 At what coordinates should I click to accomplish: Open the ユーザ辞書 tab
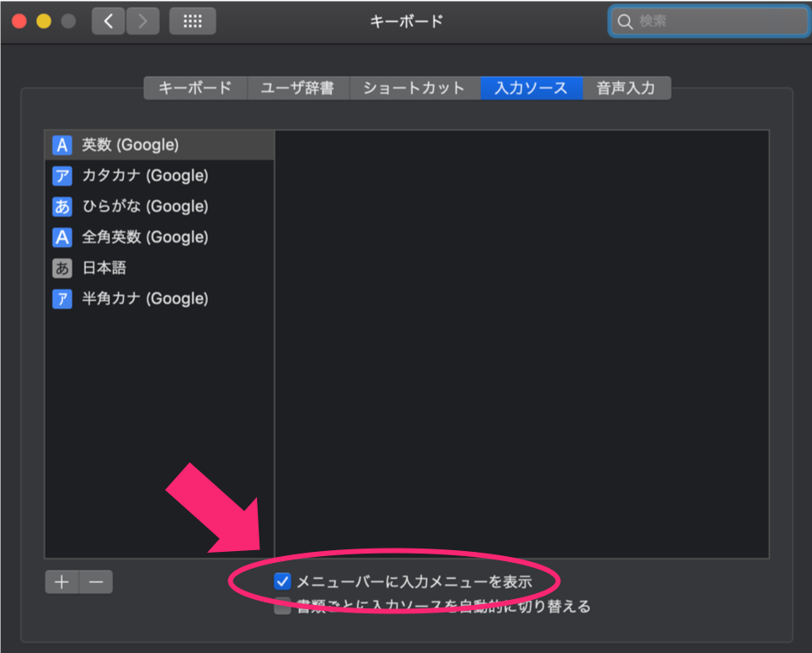coord(297,88)
